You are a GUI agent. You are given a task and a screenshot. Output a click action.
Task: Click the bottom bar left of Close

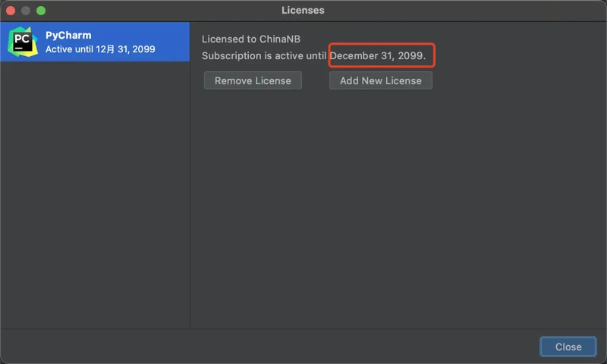(x=269, y=347)
